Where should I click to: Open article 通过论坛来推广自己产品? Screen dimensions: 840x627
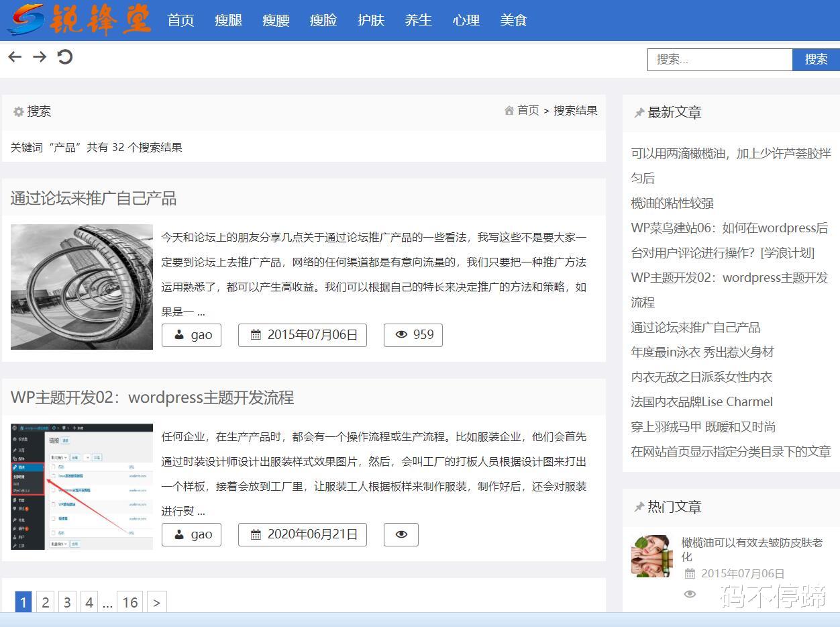tap(94, 198)
